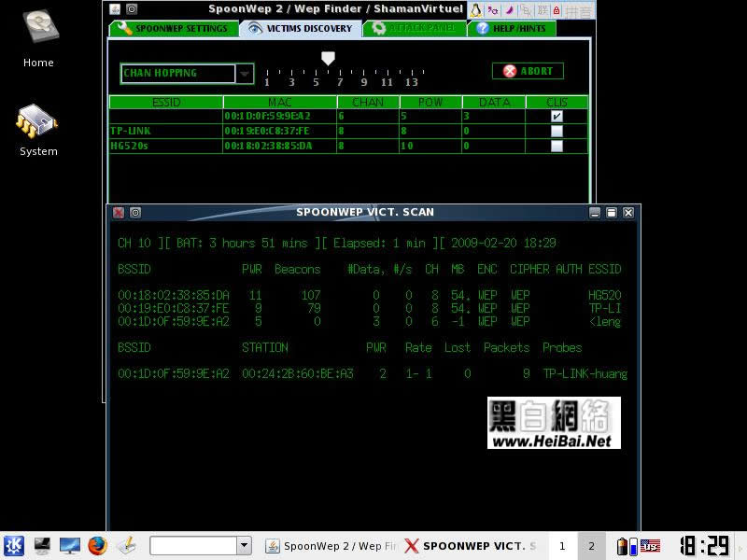Set channel slider to tick 11
This screenshot has width=747, height=560.
[388, 73]
